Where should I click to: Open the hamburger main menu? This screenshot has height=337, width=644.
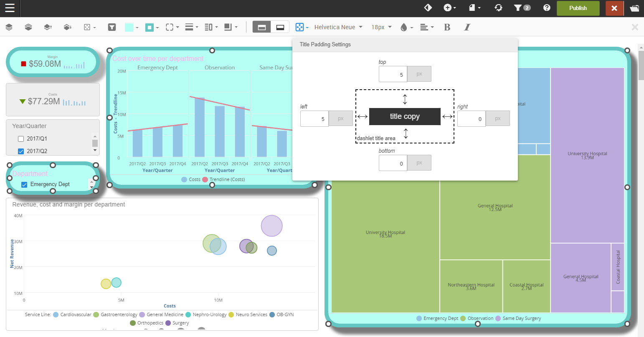(x=10, y=8)
